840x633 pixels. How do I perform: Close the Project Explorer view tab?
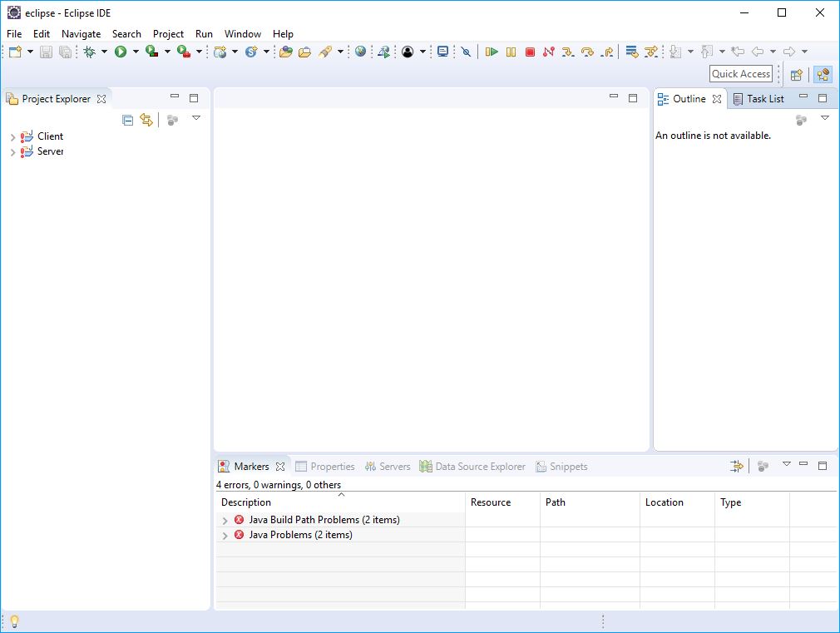(101, 99)
